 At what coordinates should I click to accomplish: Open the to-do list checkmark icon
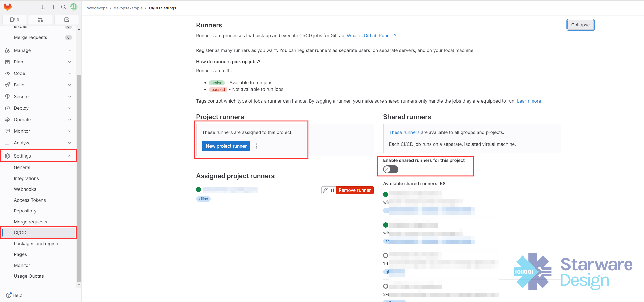coord(67,20)
